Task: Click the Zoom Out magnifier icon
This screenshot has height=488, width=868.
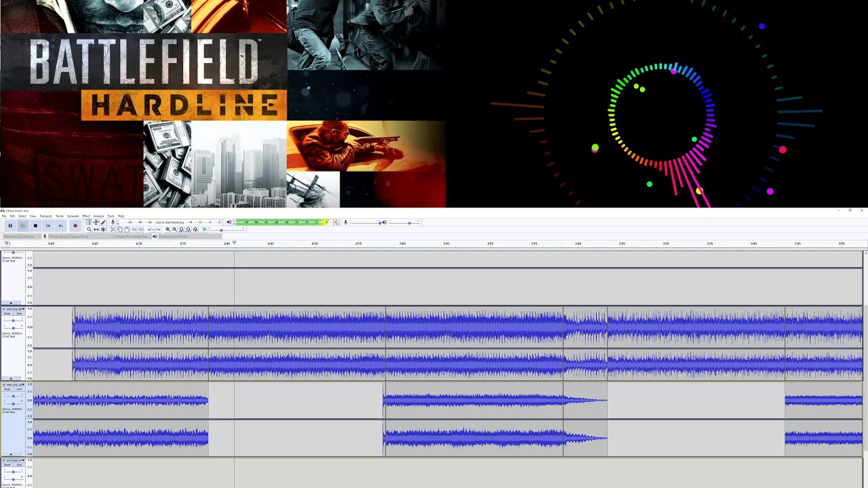Action: coord(174,230)
